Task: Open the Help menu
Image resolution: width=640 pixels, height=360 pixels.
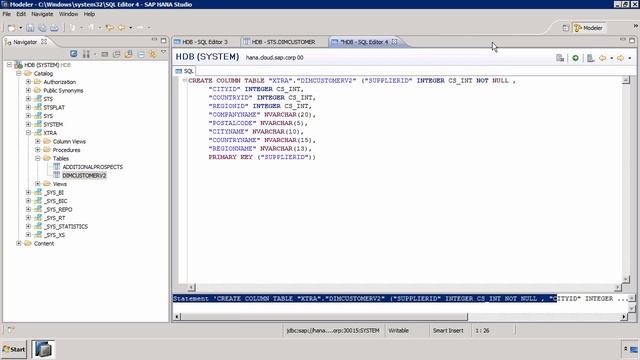Action: pos(89,14)
